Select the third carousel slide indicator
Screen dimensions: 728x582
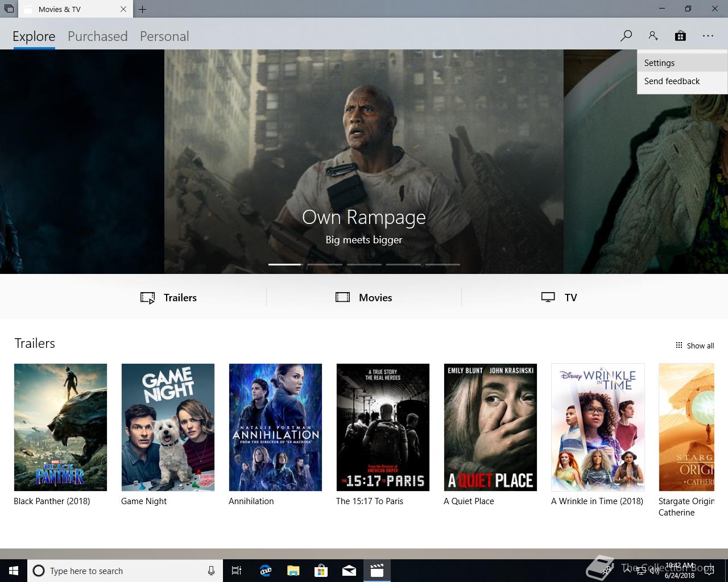coord(364,264)
